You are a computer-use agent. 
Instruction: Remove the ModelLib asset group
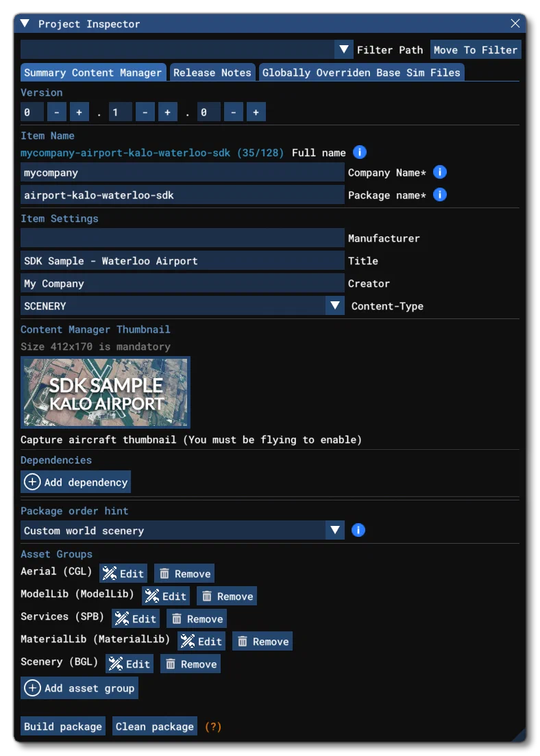click(227, 596)
